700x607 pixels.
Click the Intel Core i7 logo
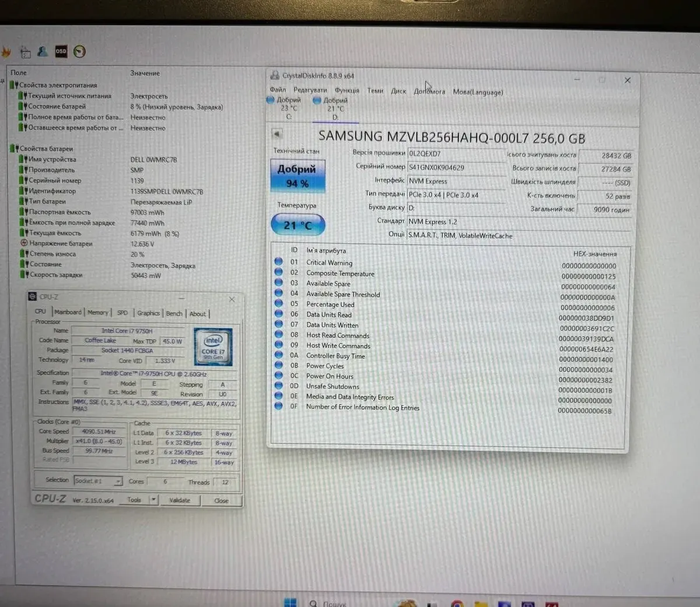tap(213, 346)
